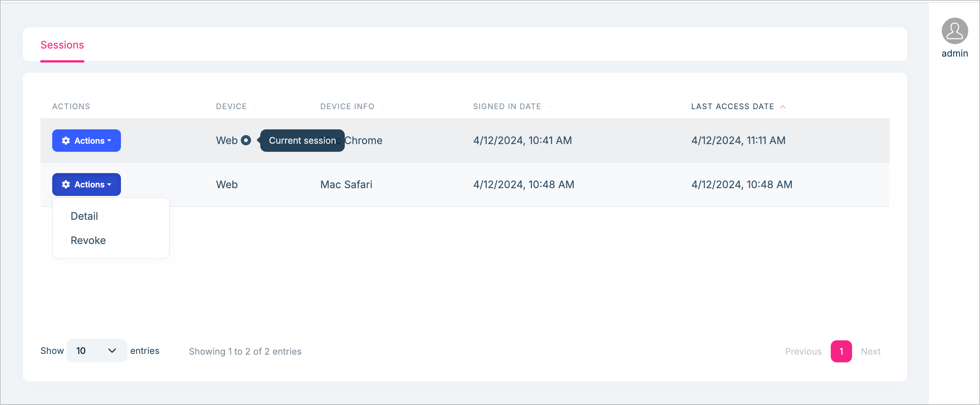980x405 pixels.
Task: Switch to the Sessions tab
Action: pos(62,45)
